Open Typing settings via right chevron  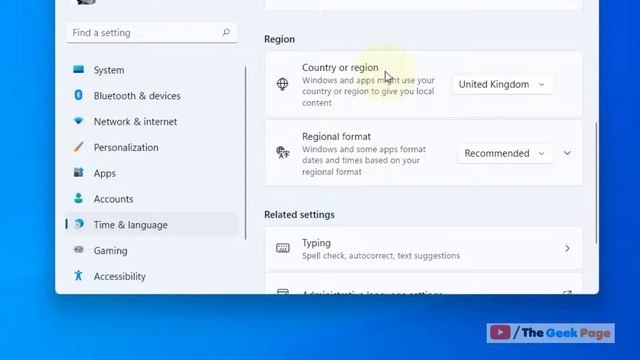[567, 248]
